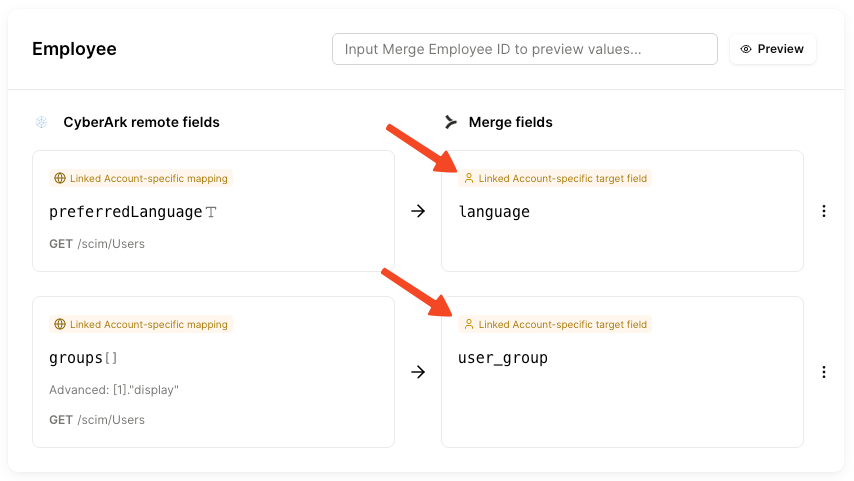Click arrow between groups and user_group

(418, 372)
